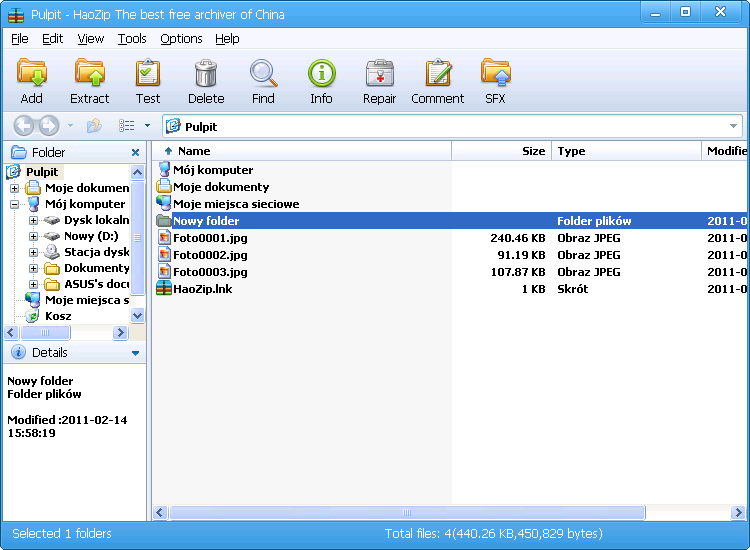Open the view mode dropdown arrow
The image size is (750, 550).
[147, 126]
